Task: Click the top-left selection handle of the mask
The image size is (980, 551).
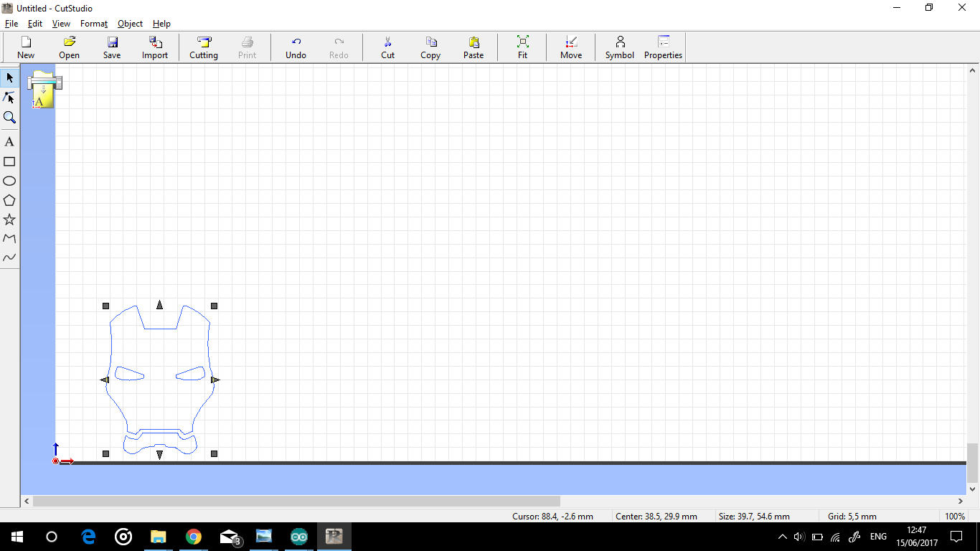Action: click(x=105, y=306)
